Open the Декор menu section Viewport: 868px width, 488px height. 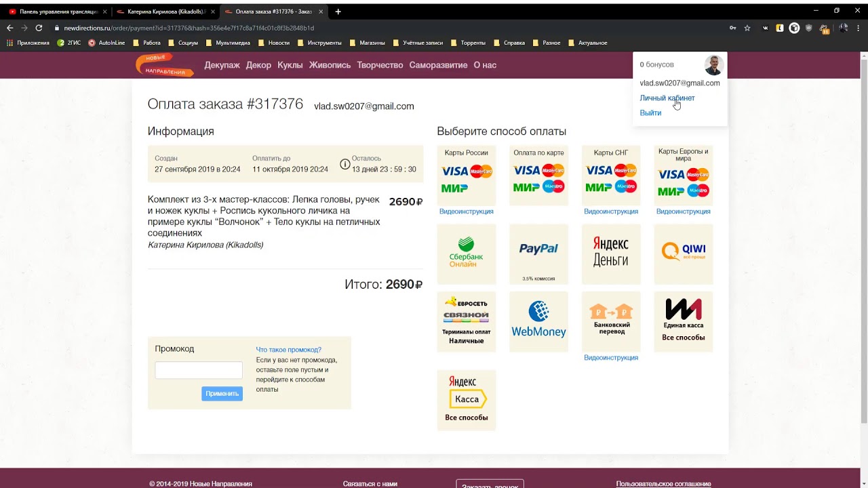258,65
